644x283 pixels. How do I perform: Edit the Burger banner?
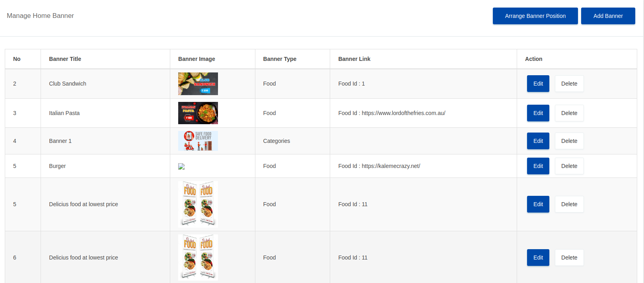point(538,166)
